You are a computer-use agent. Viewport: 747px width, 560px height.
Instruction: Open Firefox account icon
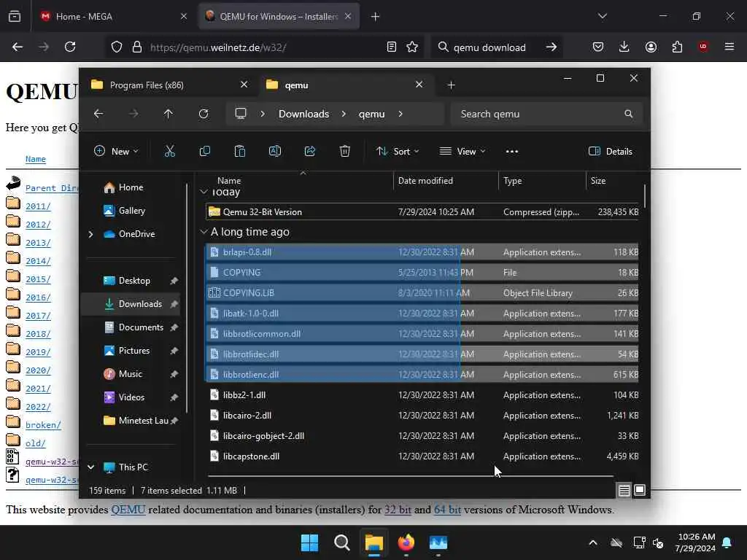click(651, 47)
